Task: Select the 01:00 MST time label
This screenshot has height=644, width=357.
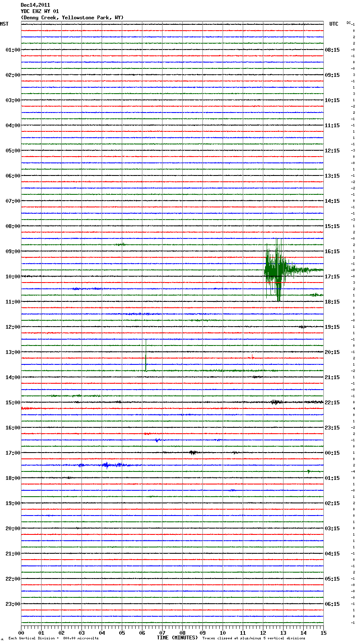Action: click(x=13, y=50)
